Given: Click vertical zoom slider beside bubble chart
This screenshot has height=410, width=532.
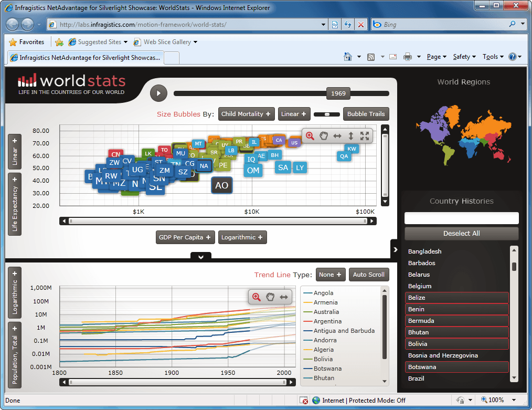Looking at the screenshot, I should point(385,165).
